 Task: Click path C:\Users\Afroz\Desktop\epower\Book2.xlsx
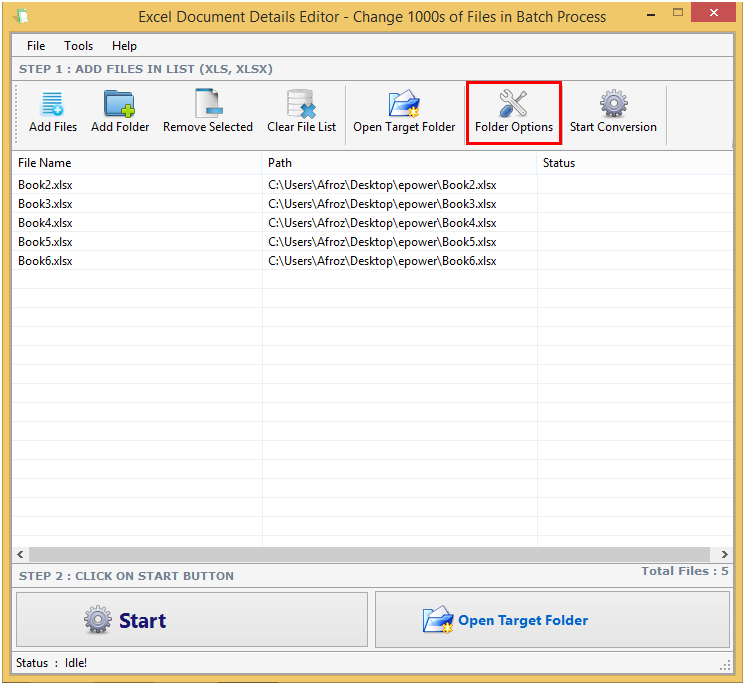pos(382,185)
